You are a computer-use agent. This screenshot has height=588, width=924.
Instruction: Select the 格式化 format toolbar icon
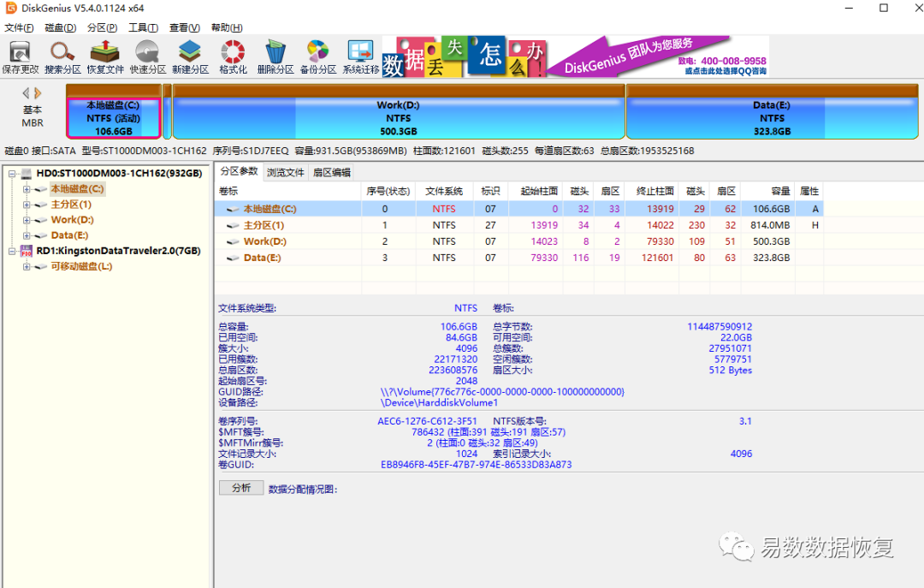pos(233,57)
